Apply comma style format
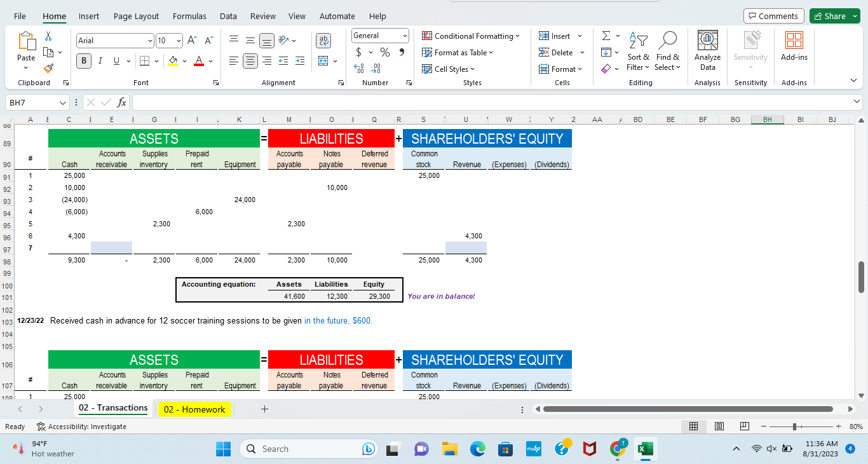The height and width of the screenshot is (464, 868). coord(402,52)
